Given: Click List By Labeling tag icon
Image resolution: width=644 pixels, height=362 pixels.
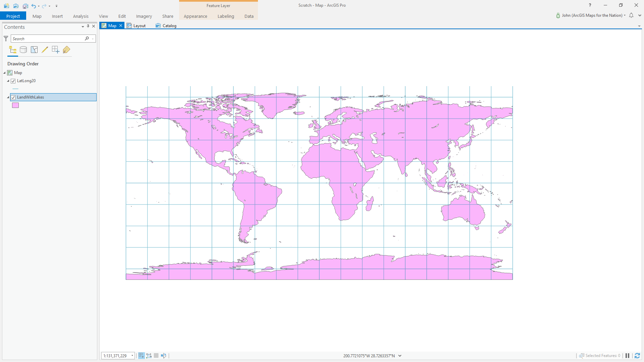Looking at the screenshot, I should click(66, 50).
